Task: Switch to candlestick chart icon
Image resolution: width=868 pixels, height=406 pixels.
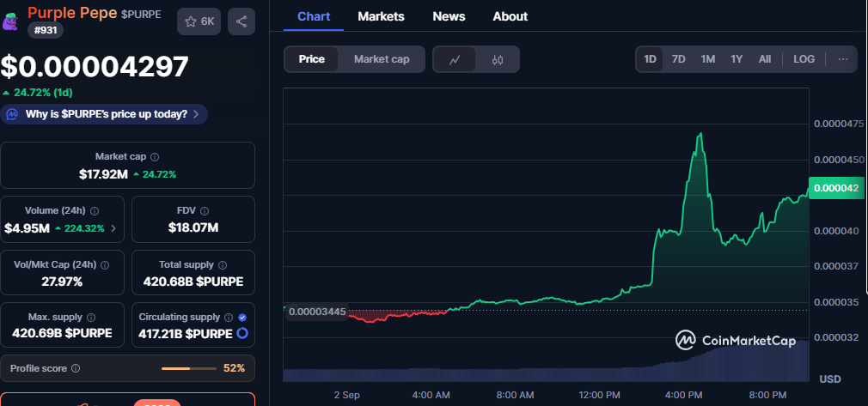Action: pyautogui.click(x=498, y=60)
